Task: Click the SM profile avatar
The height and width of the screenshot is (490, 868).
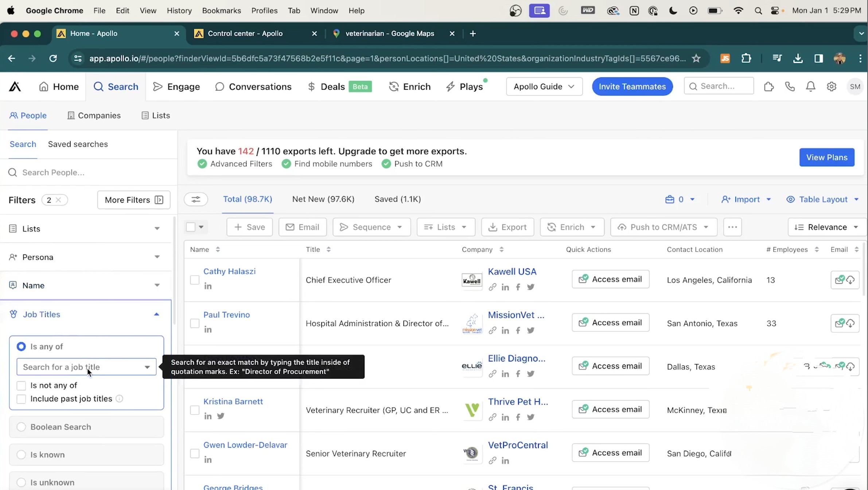Action: click(855, 86)
